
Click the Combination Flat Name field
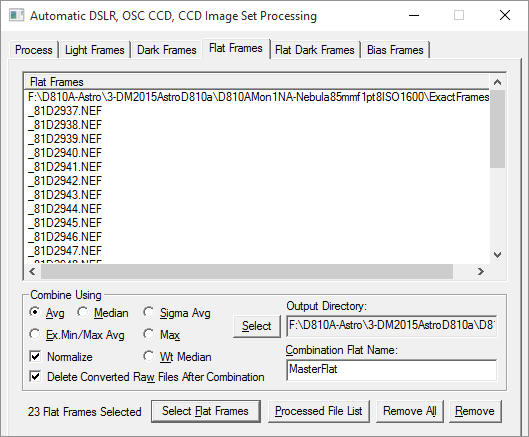(x=391, y=370)
